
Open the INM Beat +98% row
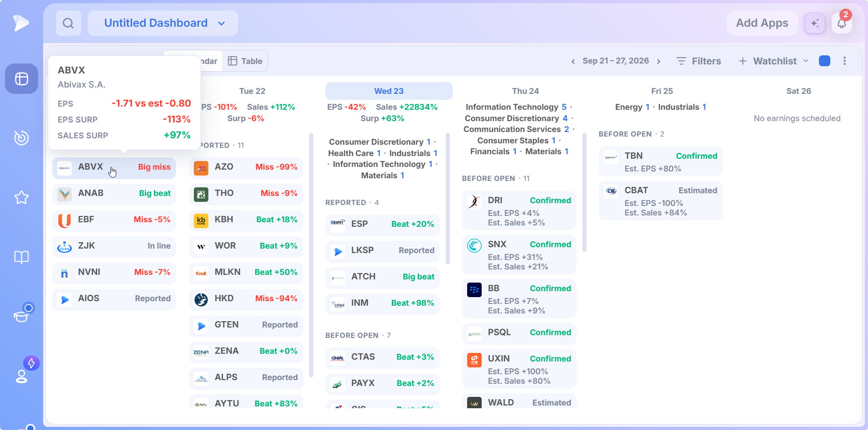point(383,304)
